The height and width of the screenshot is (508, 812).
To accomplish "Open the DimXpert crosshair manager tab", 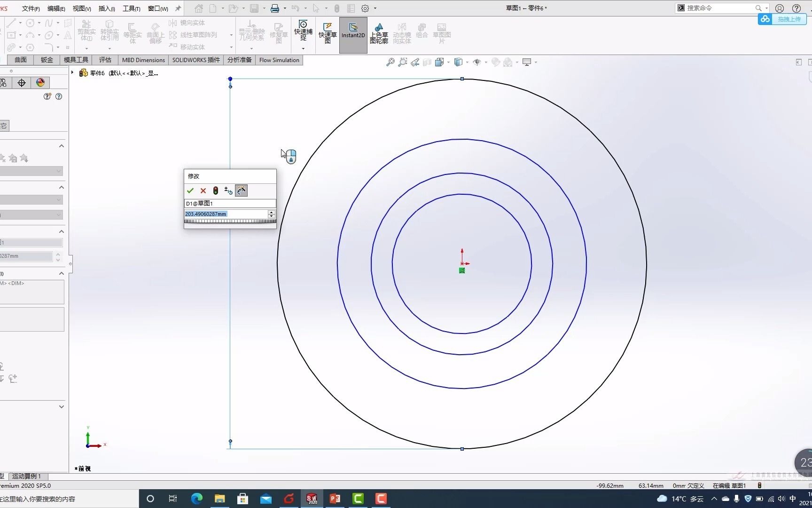I will click(22, 83).
